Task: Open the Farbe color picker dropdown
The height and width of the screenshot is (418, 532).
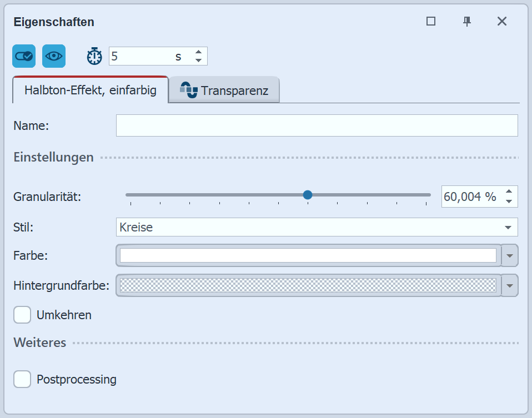Action: tap(510, 255)
